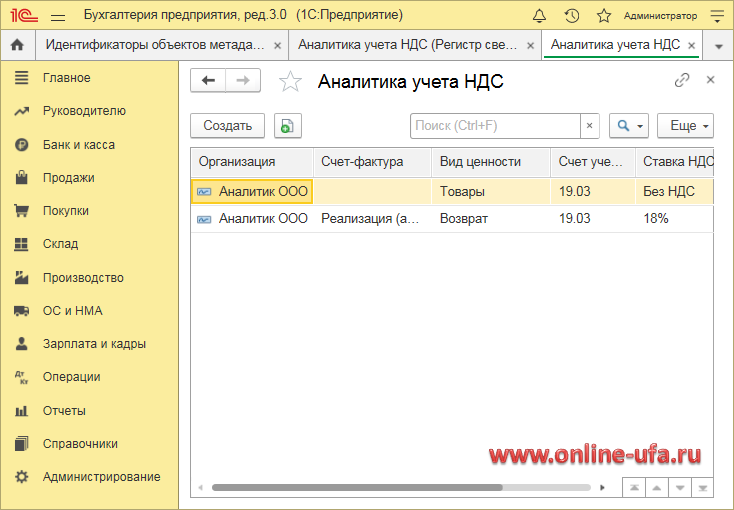
Task: Sort by Вид ценности column header
Action: pyautogui.click(x=480, y=162)
